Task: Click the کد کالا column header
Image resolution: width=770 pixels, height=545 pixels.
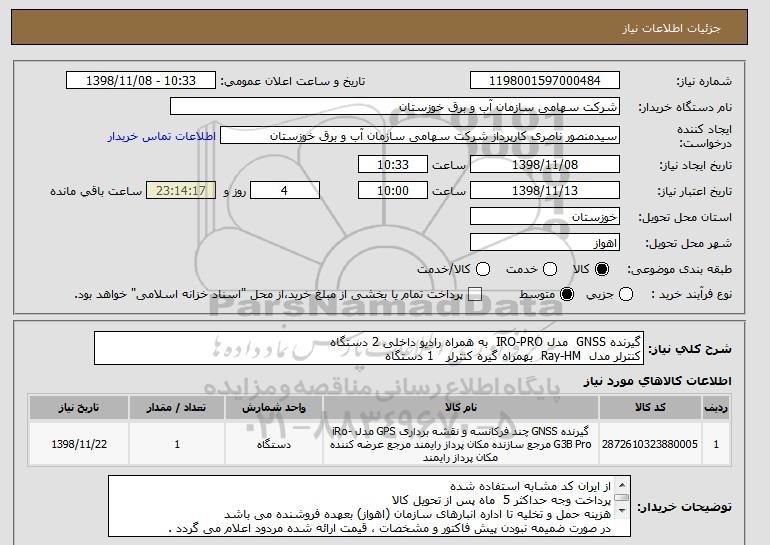Action: click(x=650, y=408)
